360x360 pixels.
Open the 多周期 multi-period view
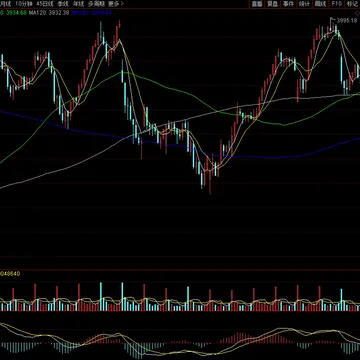[x=96, y=4]
